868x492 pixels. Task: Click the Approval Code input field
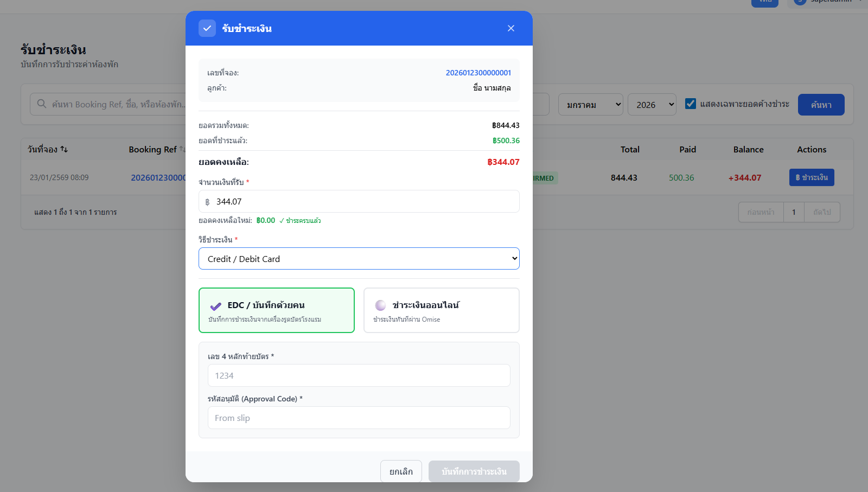(359, 418)
